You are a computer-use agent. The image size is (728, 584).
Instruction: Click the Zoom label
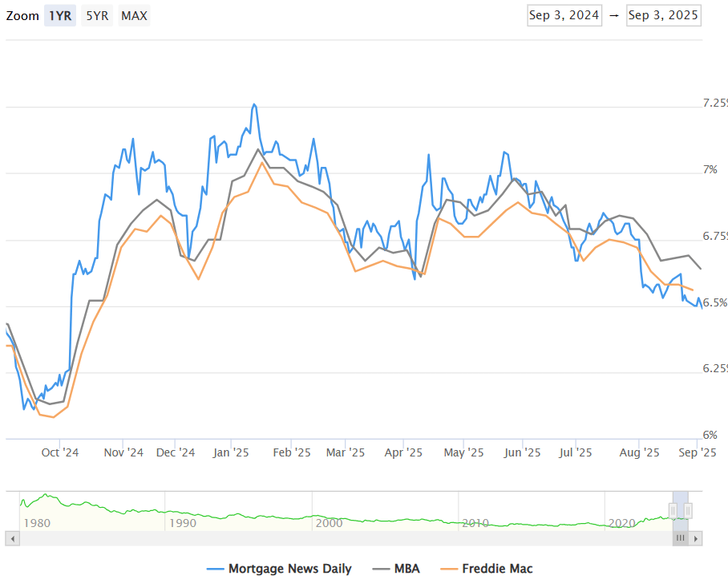coord(22,16)
